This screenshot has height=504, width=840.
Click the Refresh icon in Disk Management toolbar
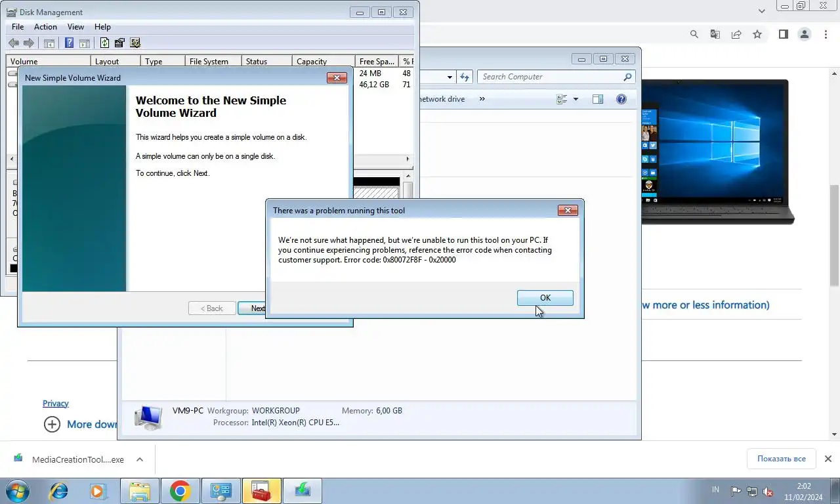(x=104, y=43)
